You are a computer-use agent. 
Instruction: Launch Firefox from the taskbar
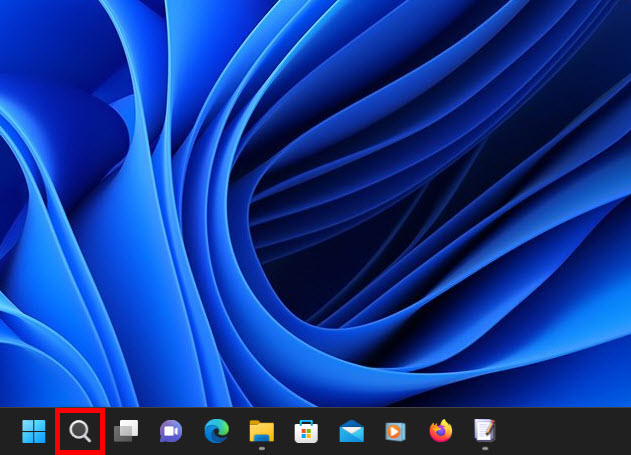pyautogui.click(x=441, y=431)
